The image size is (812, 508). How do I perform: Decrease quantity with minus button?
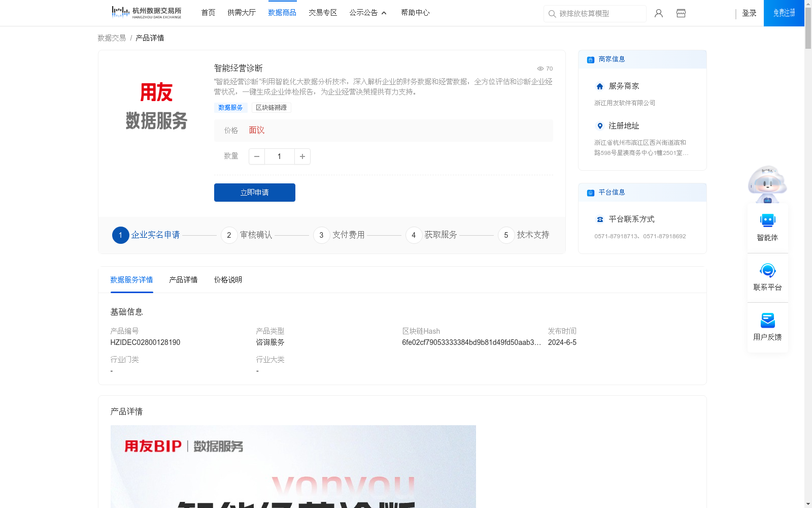pyautogui.click(x=257, y=156)
